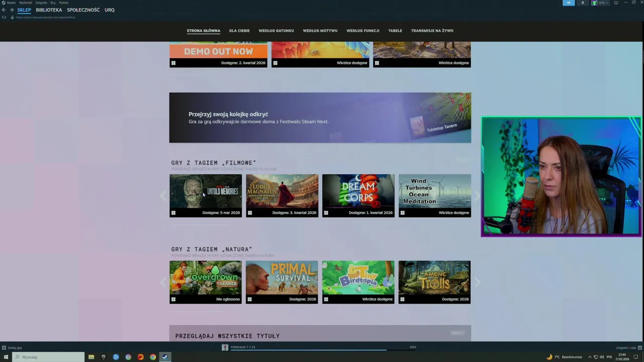The height and width of the screenshot is (362, 644).
Task: Select the Tabele tab
Action: (395, 31)
